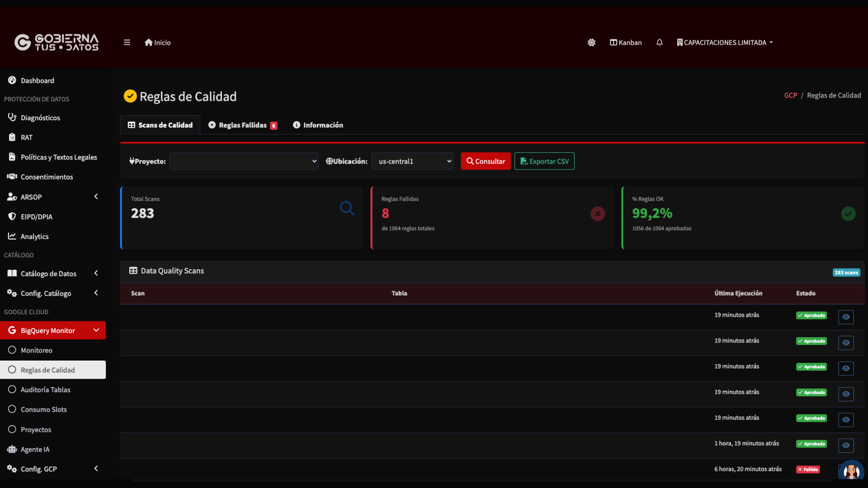Open the Analytics section
This screenshot has width=868, height=488.
point(35,236)
